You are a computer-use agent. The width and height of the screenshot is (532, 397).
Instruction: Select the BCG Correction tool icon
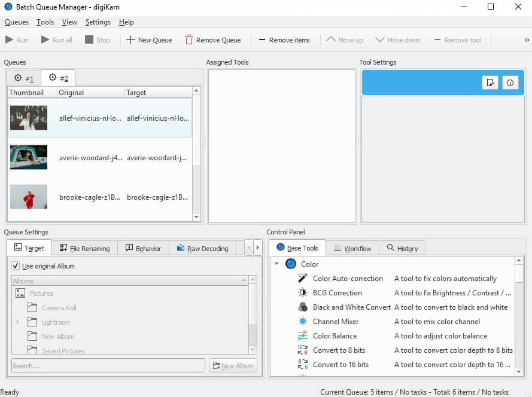pos(303,293)
